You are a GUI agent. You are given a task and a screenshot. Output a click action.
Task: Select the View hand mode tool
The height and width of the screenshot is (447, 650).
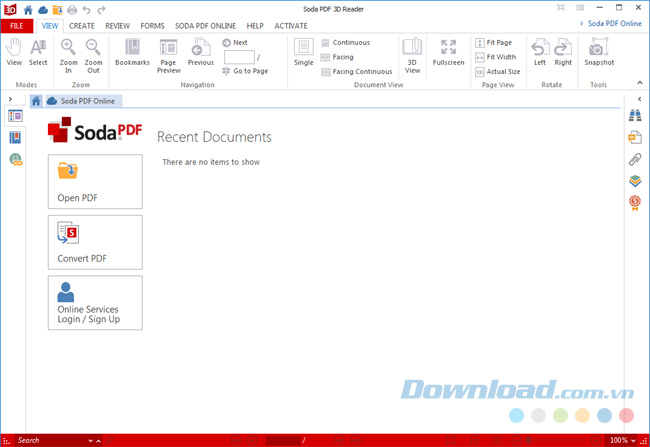point(14,51)
